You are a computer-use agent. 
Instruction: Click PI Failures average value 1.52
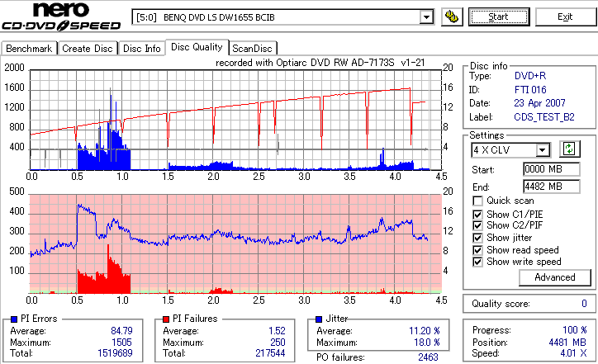point(277,331)
